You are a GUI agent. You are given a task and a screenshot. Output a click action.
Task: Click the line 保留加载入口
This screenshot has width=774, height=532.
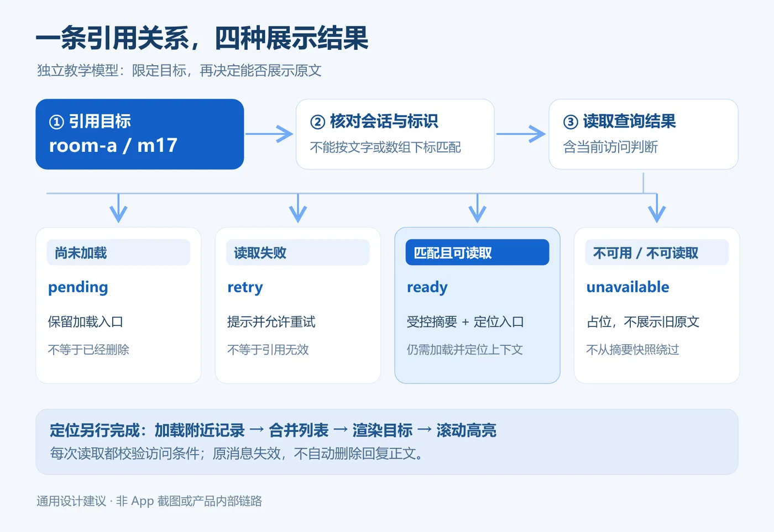(85, 322)
